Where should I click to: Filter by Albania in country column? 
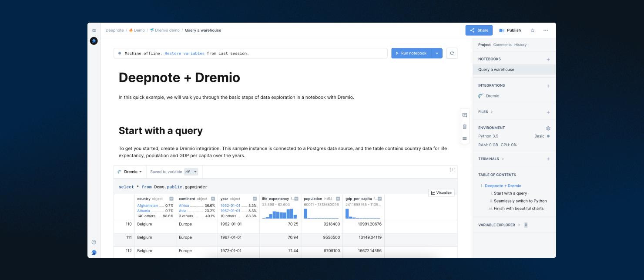144,211
